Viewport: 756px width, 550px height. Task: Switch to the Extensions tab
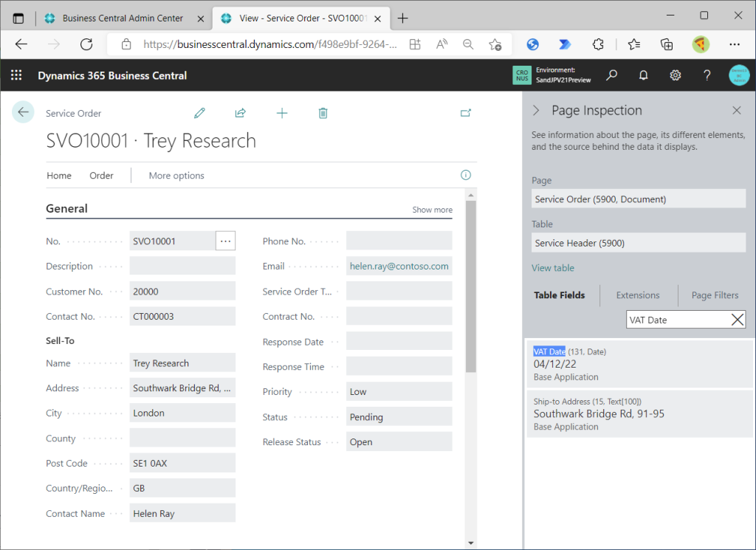(637, 295)
